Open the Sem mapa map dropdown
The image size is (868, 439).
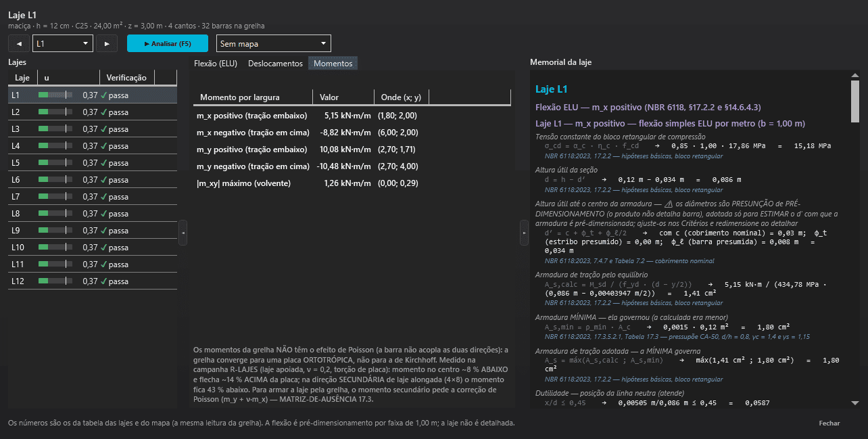point(274,43)
